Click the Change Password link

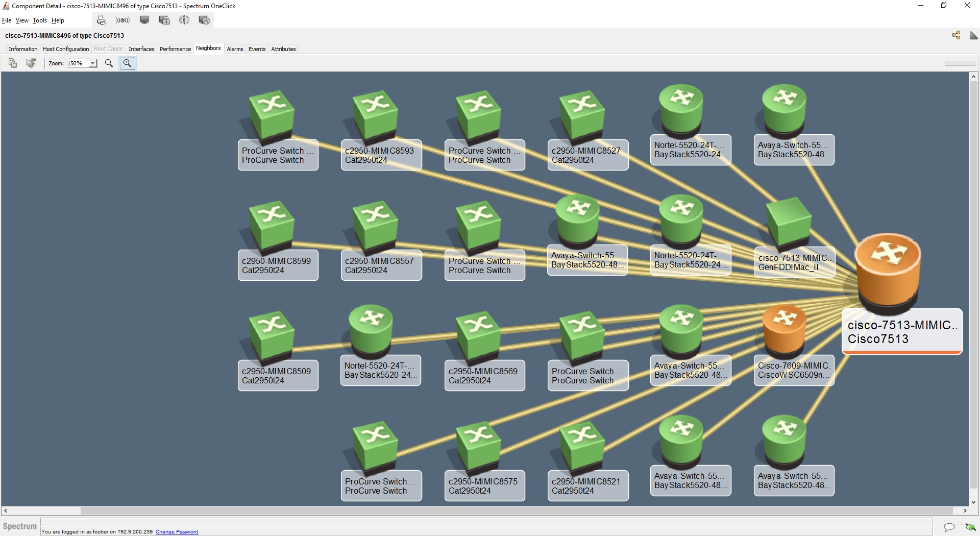(176, 531)
